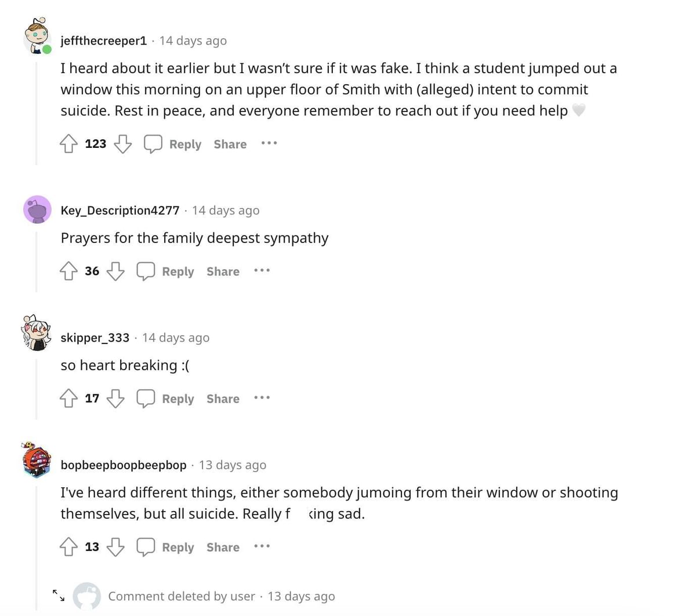Open more options on skipper_333's comment
Image resolution: width=696 pixels, height=616 pixels.
pos(262,398)
